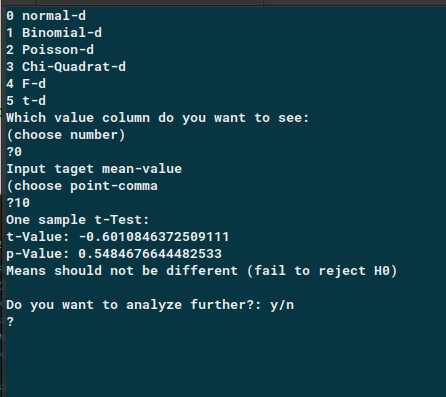Click the t-Value number -0.6010846372509111
This screenshot has width=446, height=397.
point(154,237)
